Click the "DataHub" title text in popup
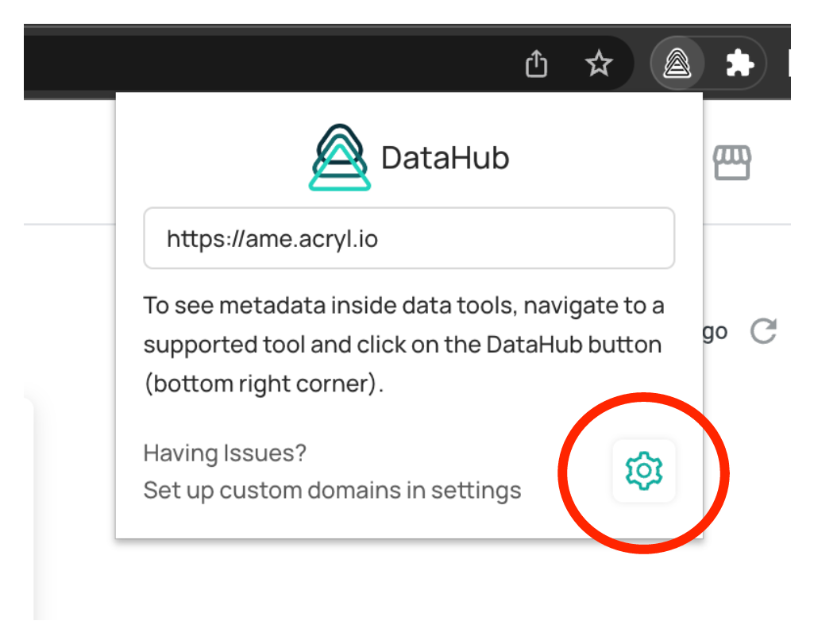 click(x=445, y=158)
